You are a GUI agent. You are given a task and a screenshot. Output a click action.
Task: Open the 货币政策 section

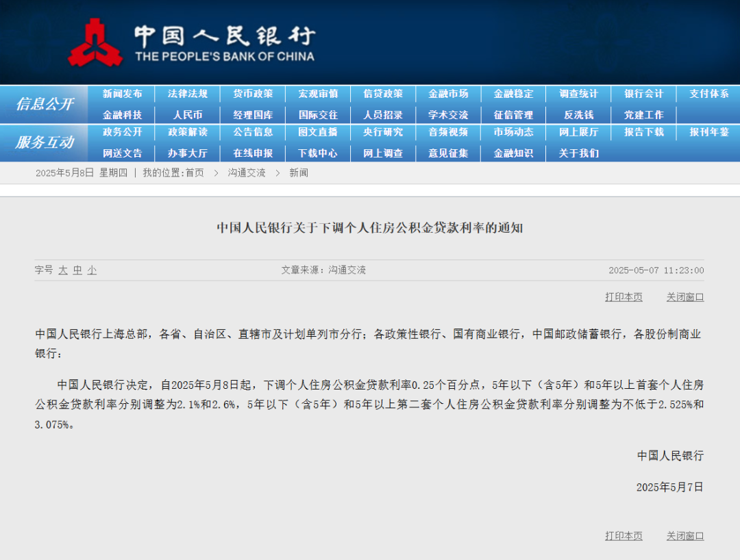coord(252,94)
